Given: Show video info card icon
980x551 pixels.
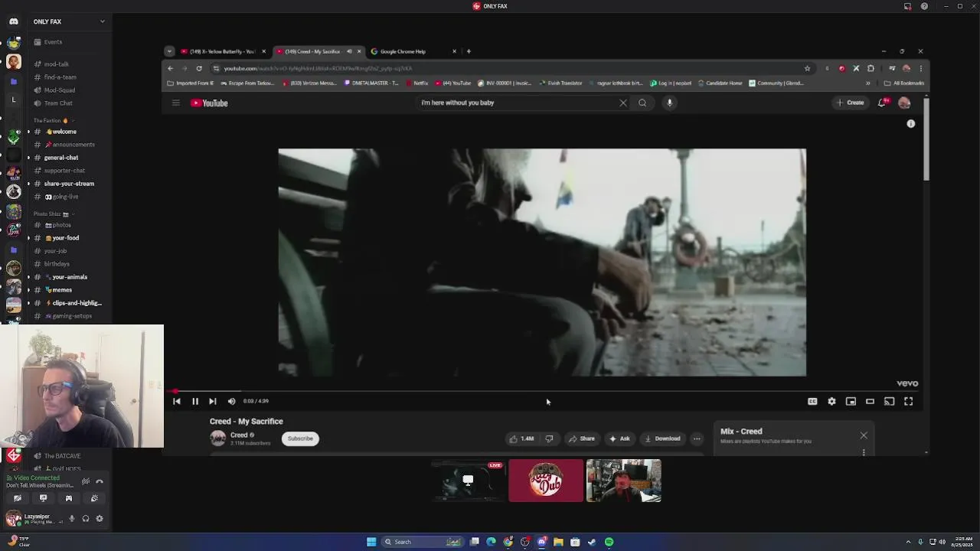Looking at the screenshot, I should click(911, 123).
